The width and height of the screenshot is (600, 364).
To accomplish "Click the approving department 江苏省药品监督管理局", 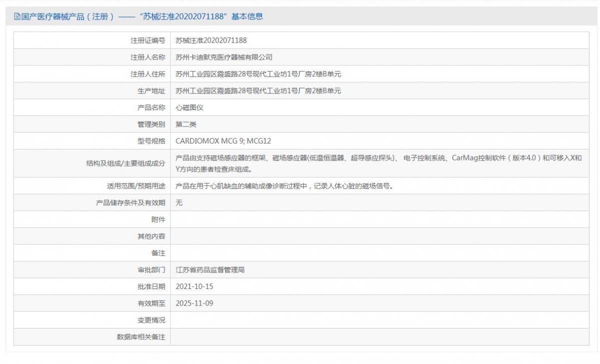I will (210, 270).
